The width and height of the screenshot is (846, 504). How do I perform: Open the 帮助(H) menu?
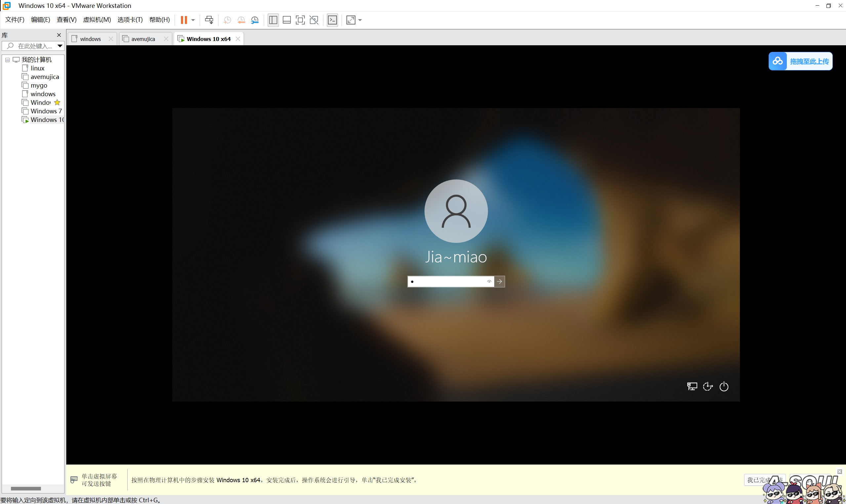click(160, 20)
